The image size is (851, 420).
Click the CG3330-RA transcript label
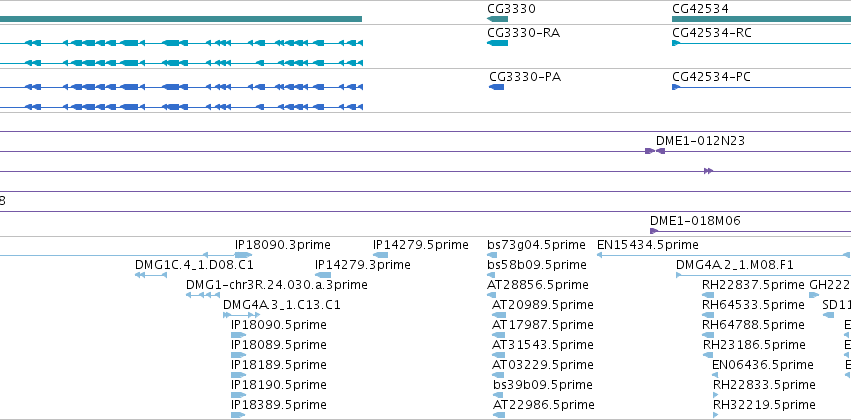pyautogui.click(x=524, y=33)
